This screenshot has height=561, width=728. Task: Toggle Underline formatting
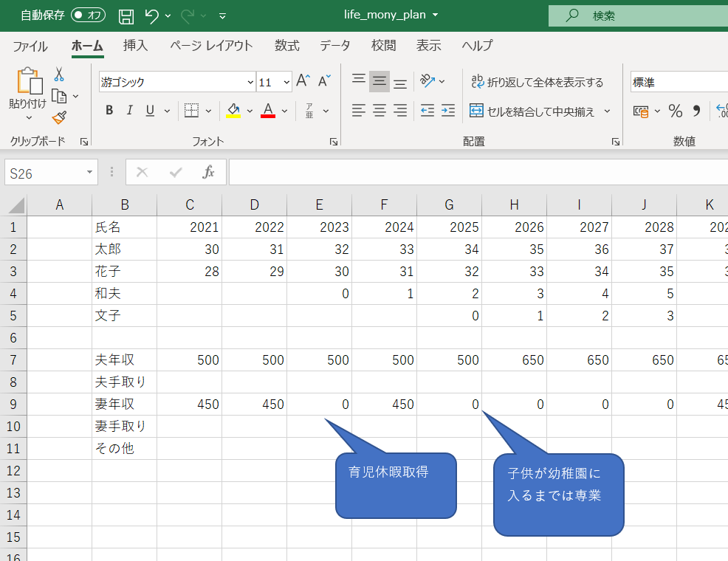pos(150,111)
